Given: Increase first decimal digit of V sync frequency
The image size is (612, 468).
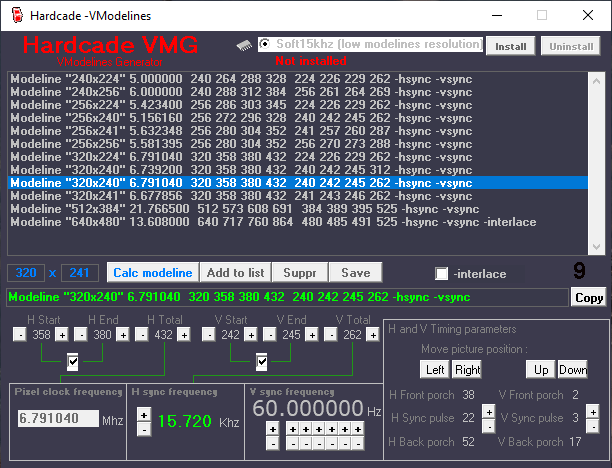Looking at the screenshot, I should point(293,429).
